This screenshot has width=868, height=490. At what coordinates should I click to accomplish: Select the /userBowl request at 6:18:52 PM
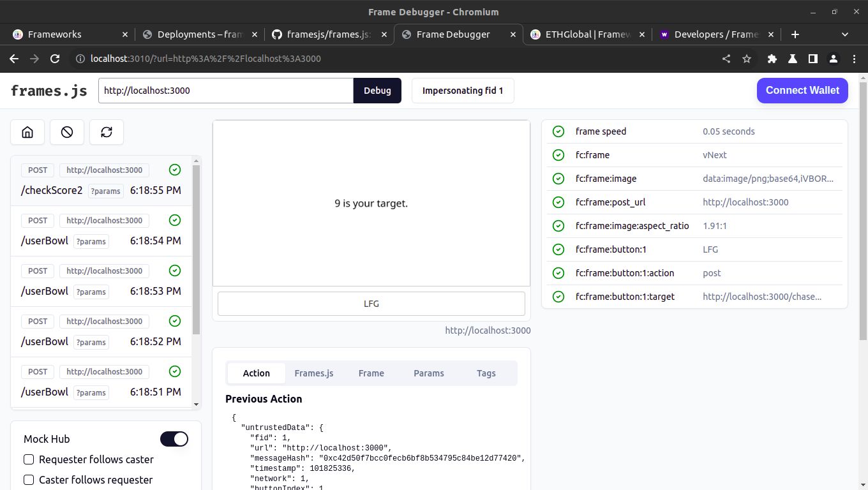click(101, 332)
